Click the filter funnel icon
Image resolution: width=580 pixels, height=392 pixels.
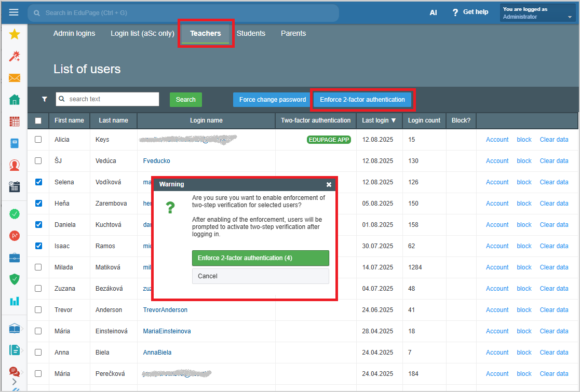coord(45,99)
